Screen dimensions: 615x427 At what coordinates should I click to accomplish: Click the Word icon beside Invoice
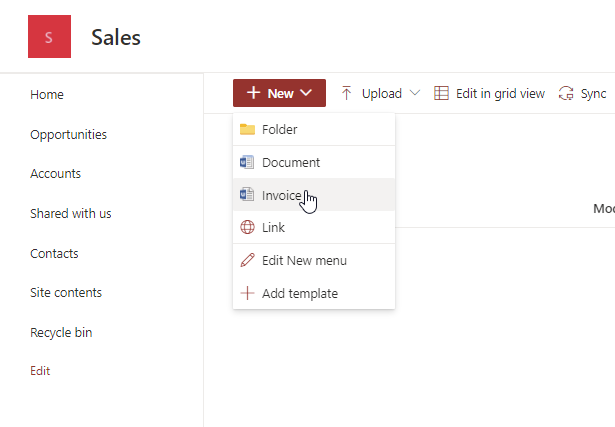pyautogui.click(x=247, y=195)
